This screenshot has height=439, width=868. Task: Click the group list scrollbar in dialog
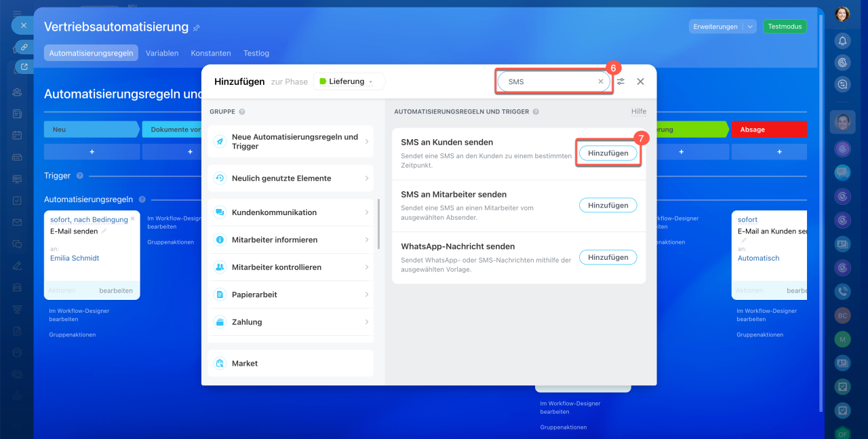(x=378, y=224)
